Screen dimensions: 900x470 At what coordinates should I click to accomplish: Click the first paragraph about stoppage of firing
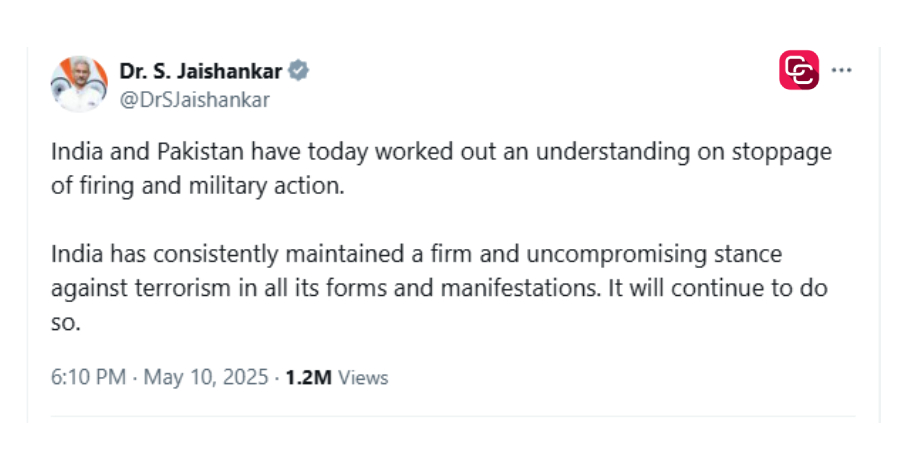tap(441, 169)
